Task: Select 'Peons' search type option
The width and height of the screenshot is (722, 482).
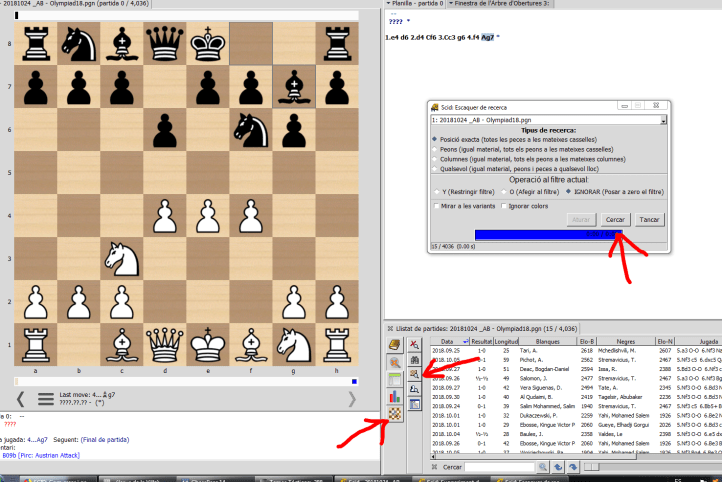Action: [433, 149]
